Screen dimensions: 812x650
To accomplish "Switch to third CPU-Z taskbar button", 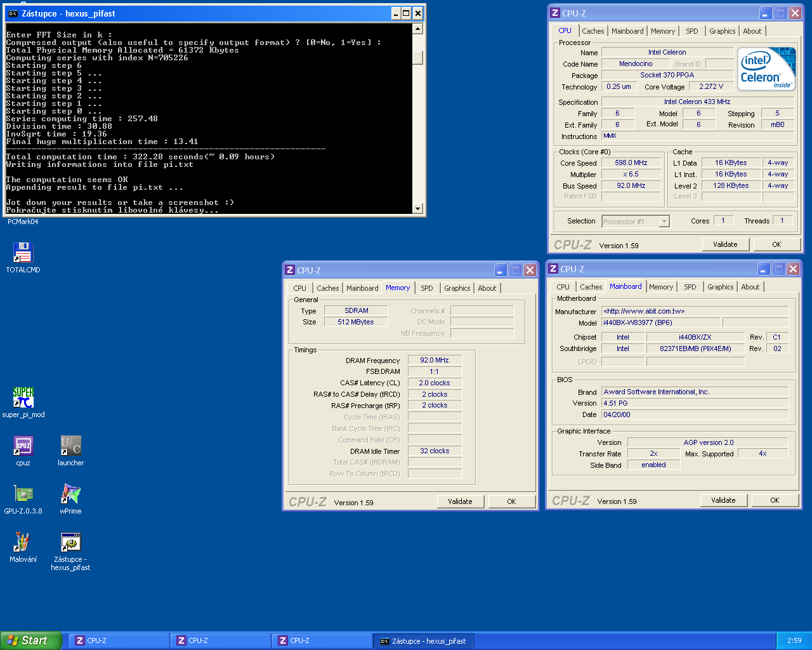I will click(321, 640).
